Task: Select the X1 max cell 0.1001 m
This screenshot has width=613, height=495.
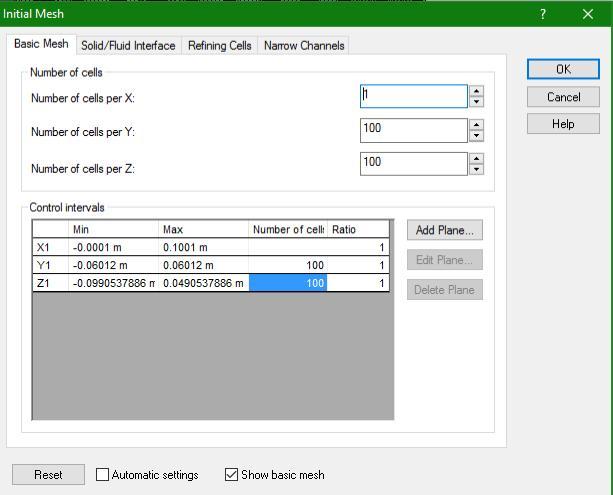Action: [x=204, y=247]
